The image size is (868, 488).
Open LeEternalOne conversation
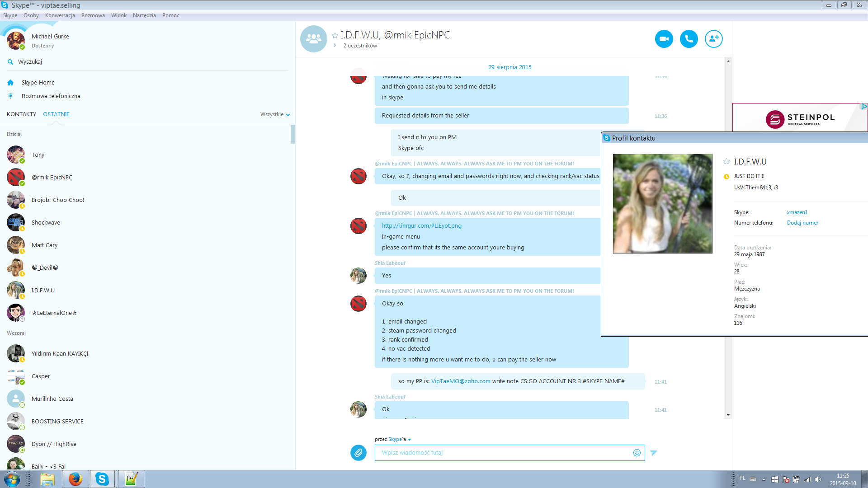54,313
